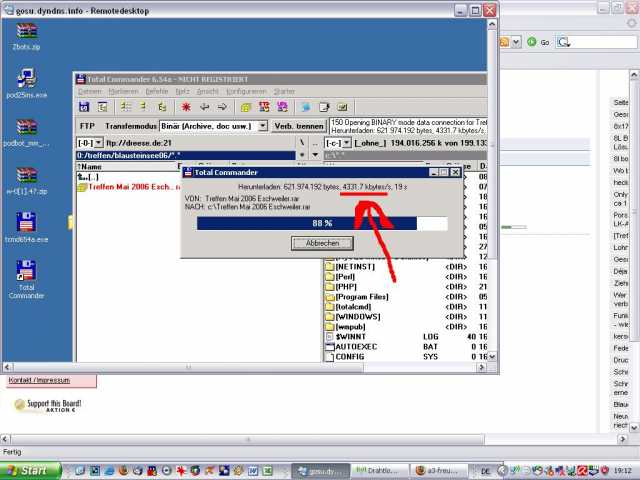Viewport: 640px width, 480px height.
Task: Select [totalcmd] folder in right panel
Action: coord(406,307)
